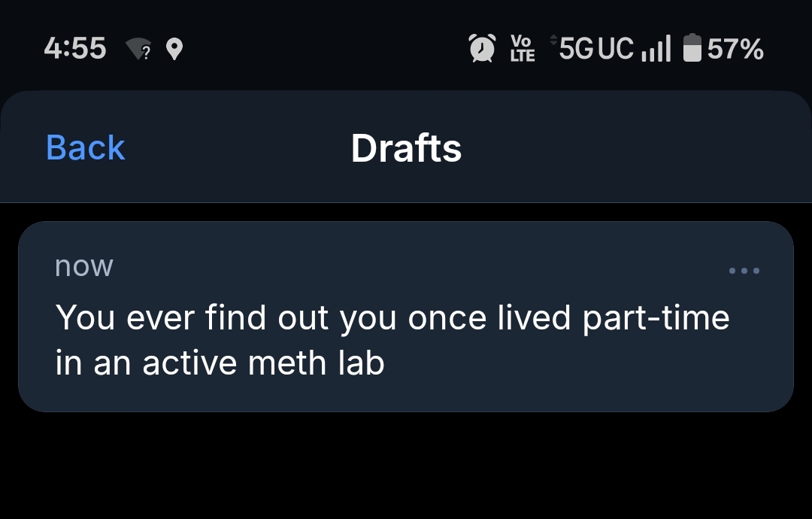Tap the empty area below the draft card
The height and width of the screenshot is (519, 812).
pyautogui.click(x=406, y=466)
